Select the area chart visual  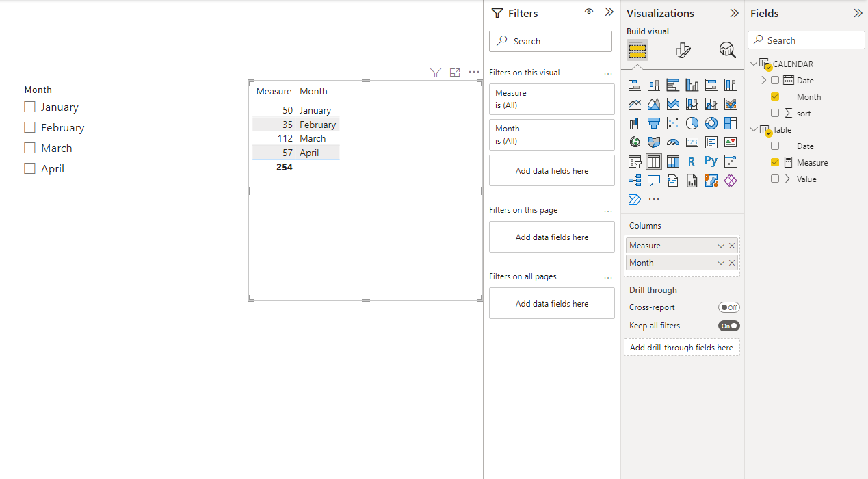(x=653, y=104)
